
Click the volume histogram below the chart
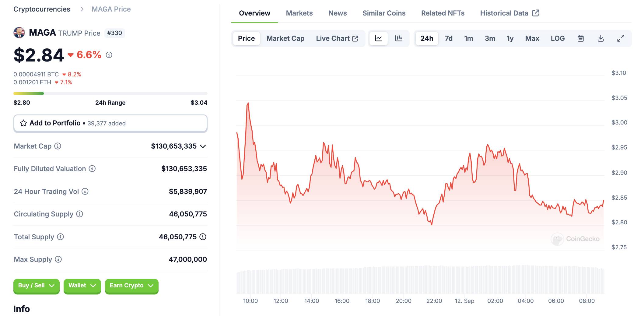pyautogui.click(x=420, y=280)
